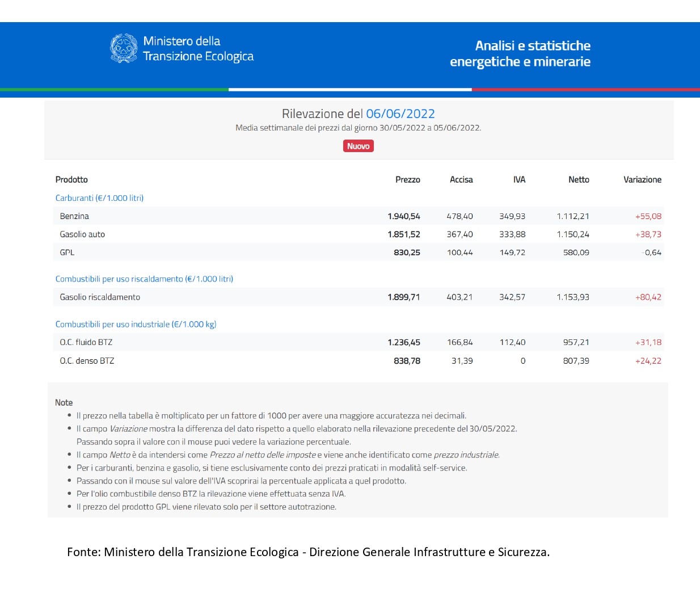Click Gasolio riscaldamento netto value 1.153,93

573,297
